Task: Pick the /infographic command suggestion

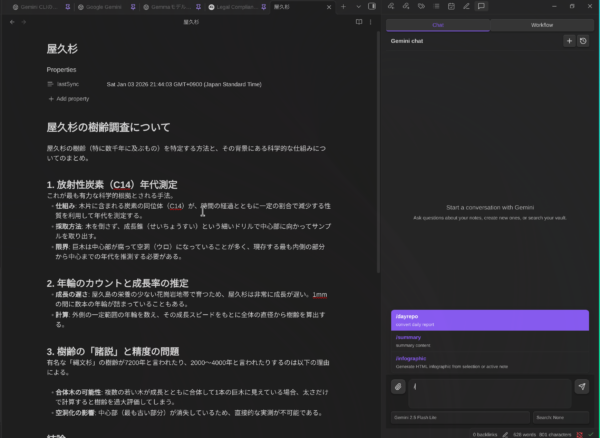Action: (x=490, y=361)
